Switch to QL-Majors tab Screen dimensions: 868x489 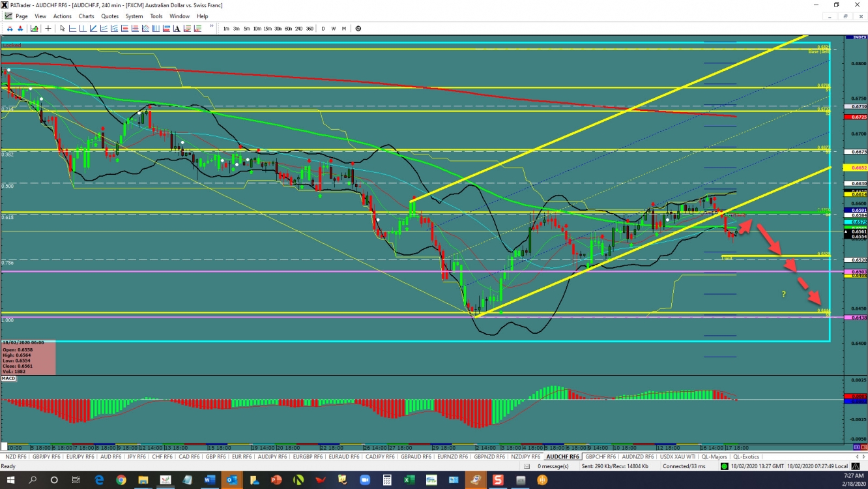[x=714, y=456]
